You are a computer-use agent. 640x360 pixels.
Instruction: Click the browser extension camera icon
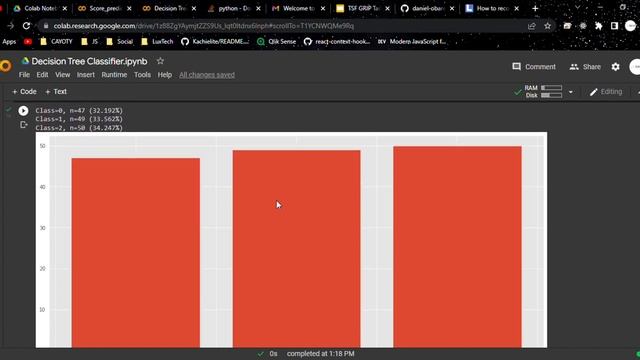click(x=567, y=26)
